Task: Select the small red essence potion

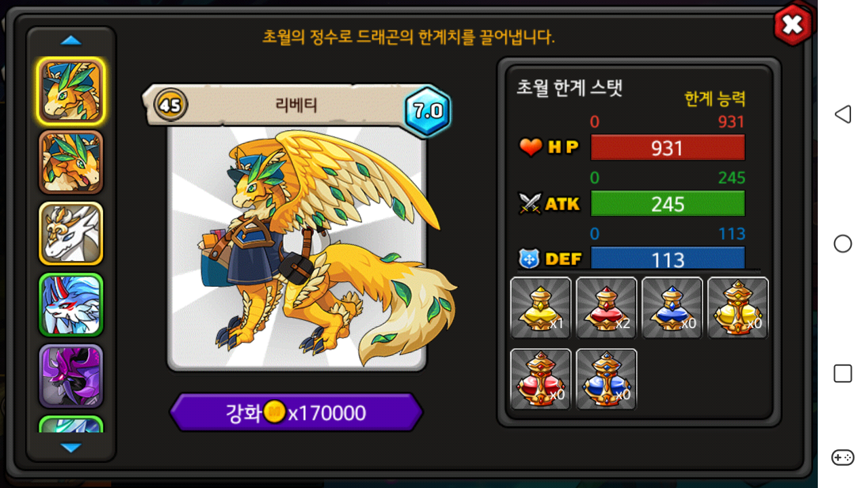Action: (606, 308)
